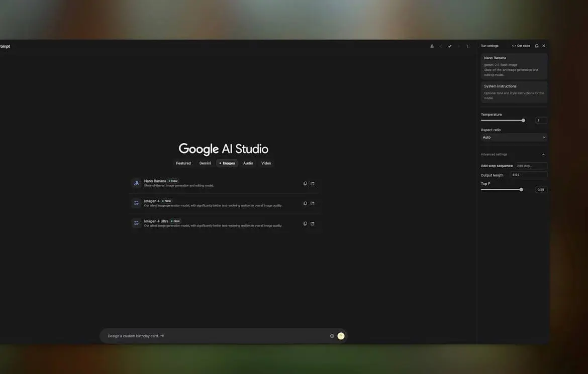Click the reset settings icon beside Get code
Image resolution: width=588 pixels, height=374 pixels.
pyautogui.click(x=537, y=46)
